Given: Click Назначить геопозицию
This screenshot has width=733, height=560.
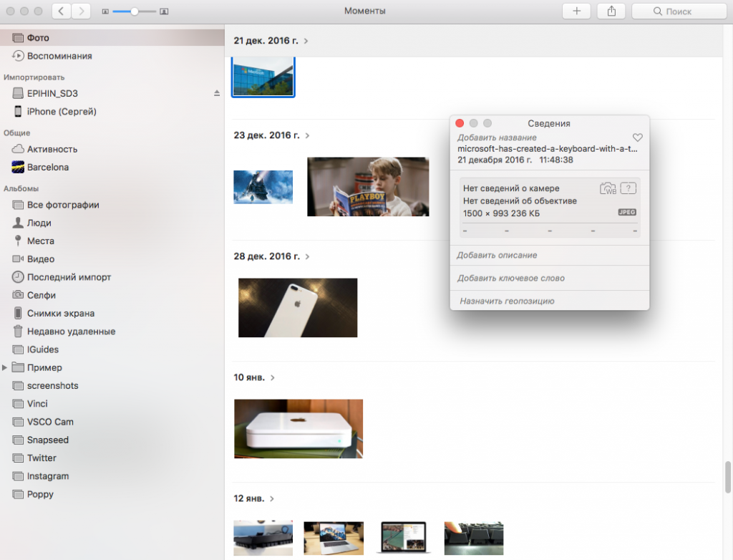Looking at the screenshot, I should pos(506,301).
